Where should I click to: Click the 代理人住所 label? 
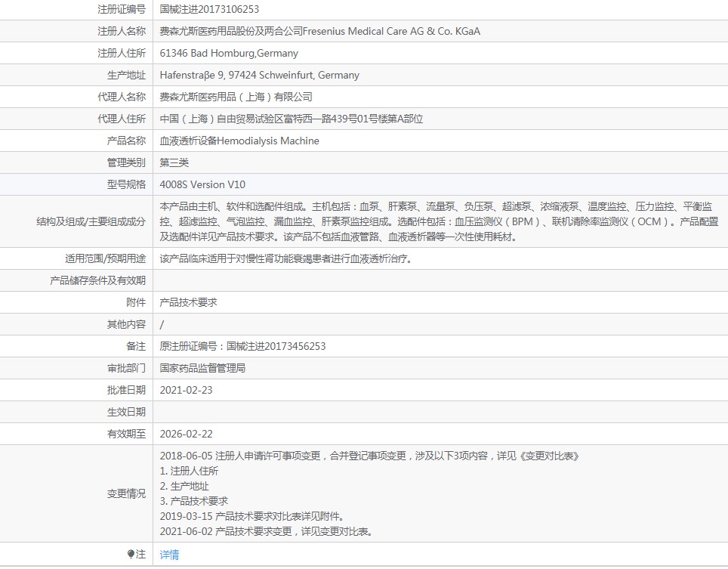click(x=122, y=119)
